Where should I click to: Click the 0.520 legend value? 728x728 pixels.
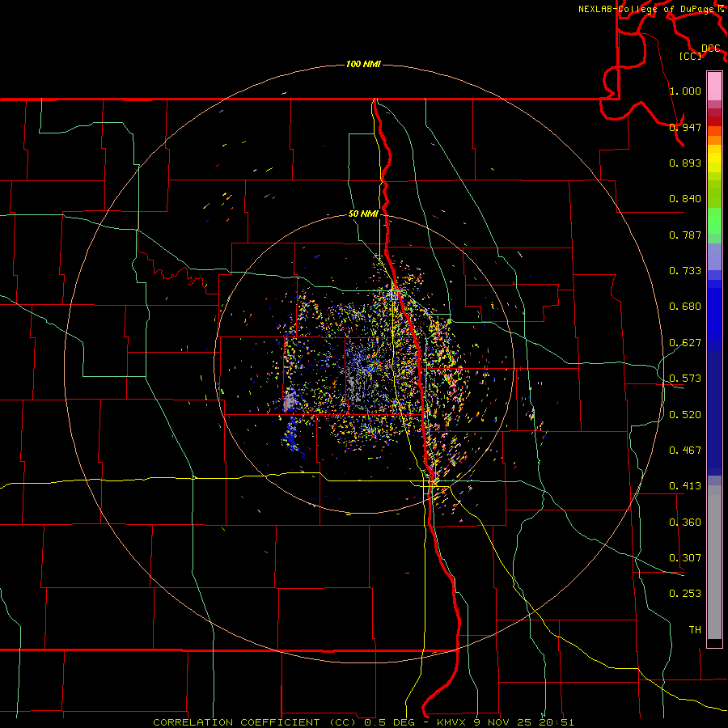tap(685, 415)
